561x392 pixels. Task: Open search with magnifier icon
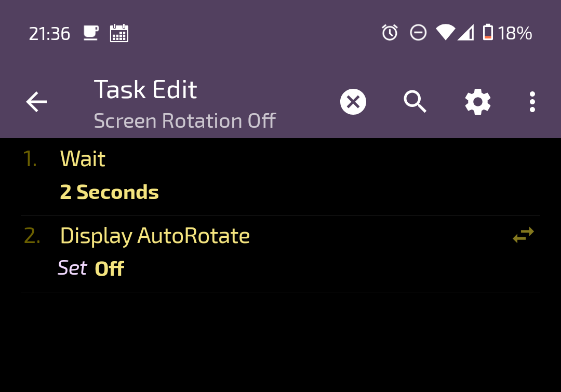tap(415, 102)
